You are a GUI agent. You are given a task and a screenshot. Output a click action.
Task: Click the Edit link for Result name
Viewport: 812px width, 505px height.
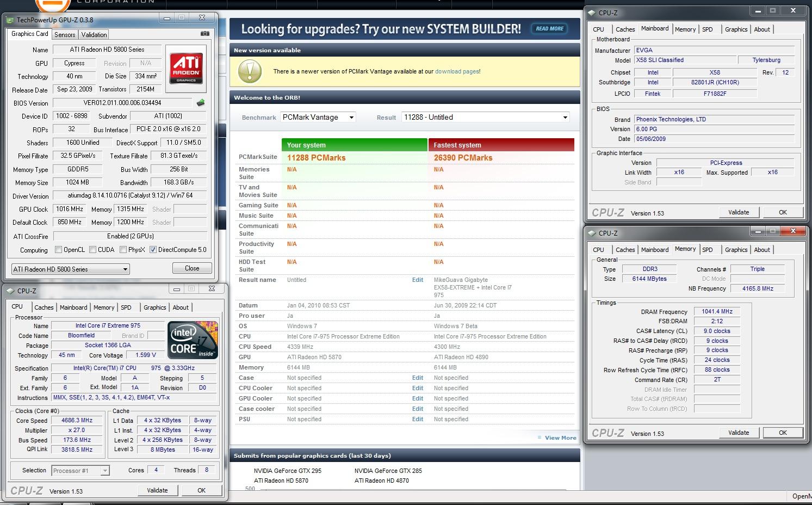pos(418,280)
